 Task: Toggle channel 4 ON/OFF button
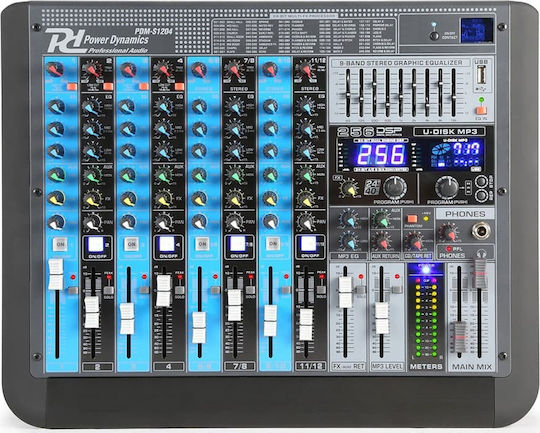point(168,245)
